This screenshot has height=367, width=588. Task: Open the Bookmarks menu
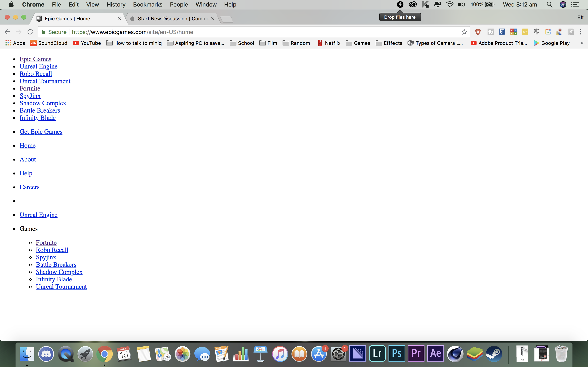(x=148, y=4)
